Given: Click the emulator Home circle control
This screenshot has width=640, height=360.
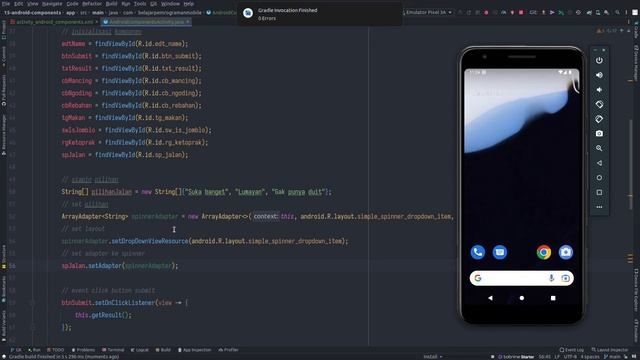Looking at the screenshot, I should (599, 178).
